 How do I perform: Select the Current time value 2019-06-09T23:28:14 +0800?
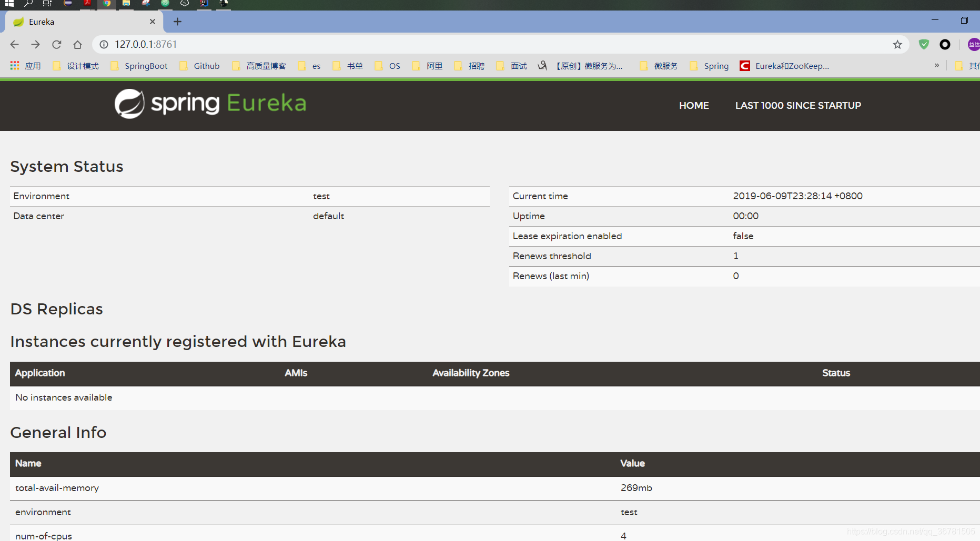(797, 196)
